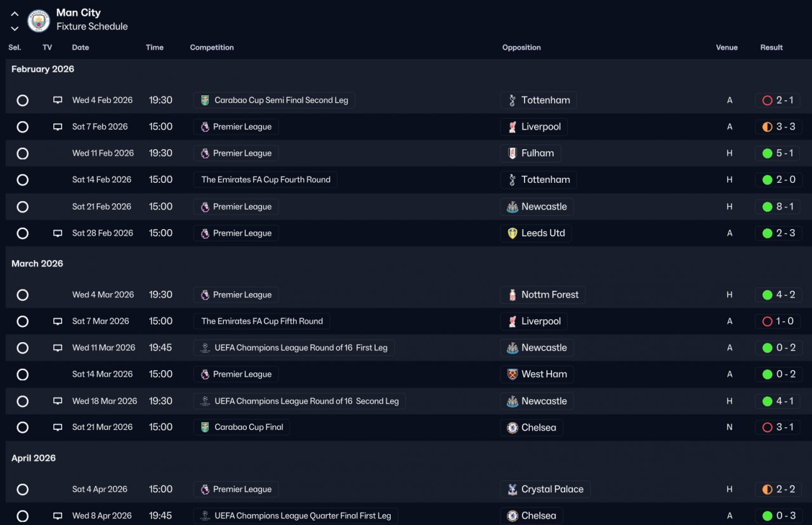This screenshot has height=525, width=812.
Task: Click the Tottenham badge in the Wed 4 Feb row
Action: point(512,100)
